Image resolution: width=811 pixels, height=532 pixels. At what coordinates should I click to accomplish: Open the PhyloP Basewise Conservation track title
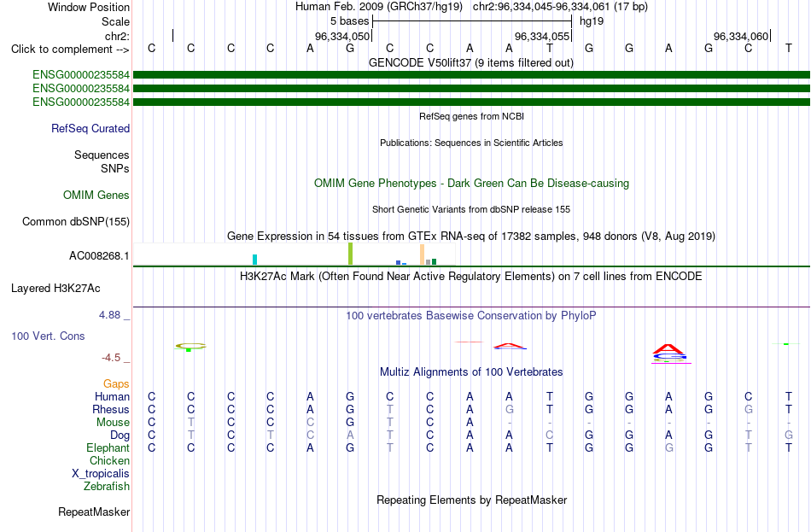470,316
